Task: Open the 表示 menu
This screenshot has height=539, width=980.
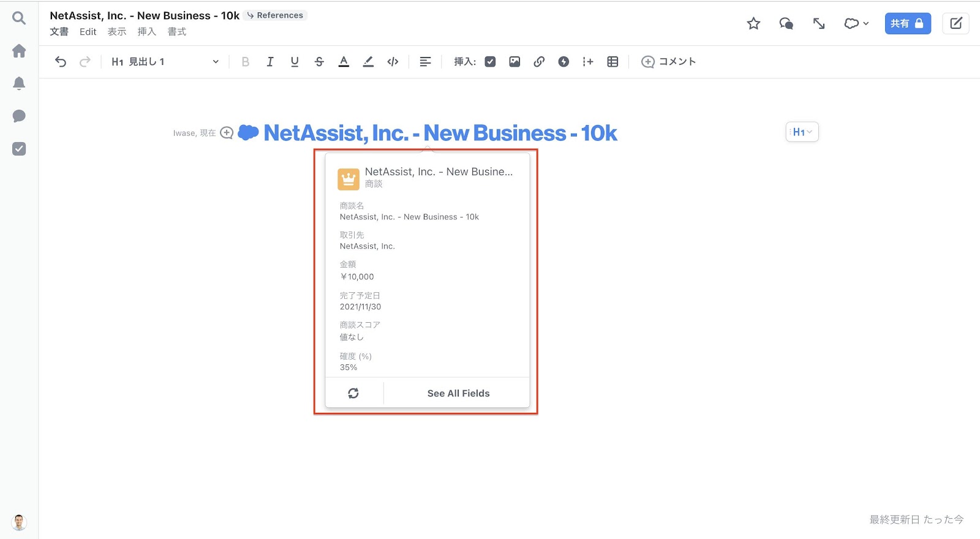Action: click(x=117, y=32)
